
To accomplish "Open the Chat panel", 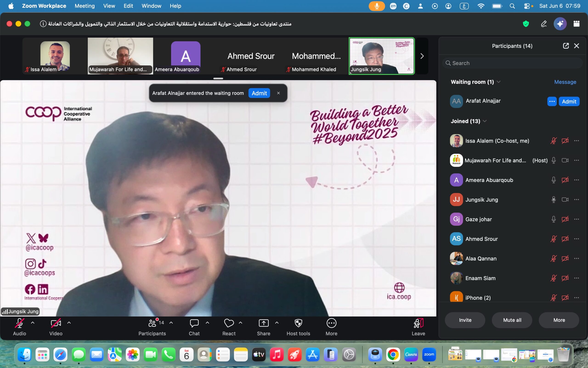I will (x=194, y=327).
